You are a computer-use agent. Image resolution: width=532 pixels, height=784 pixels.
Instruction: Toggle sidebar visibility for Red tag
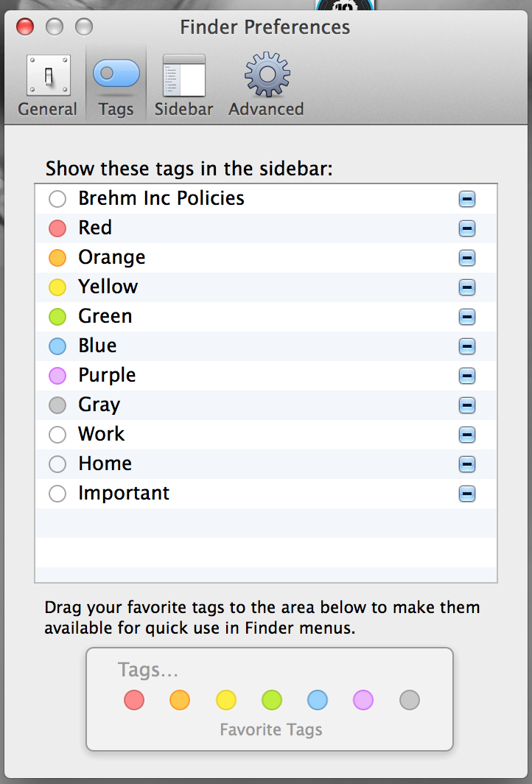point(466,228)
